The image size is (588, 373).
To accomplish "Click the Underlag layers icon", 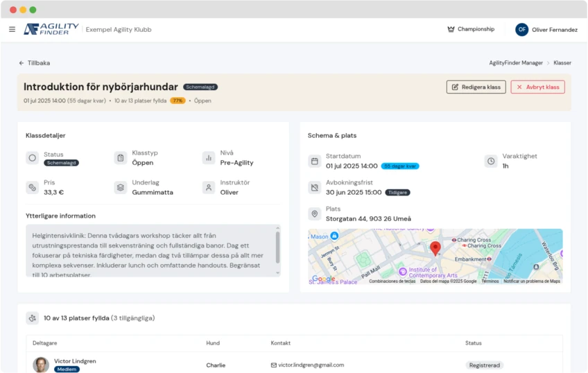I will click(x=121, y=188).
